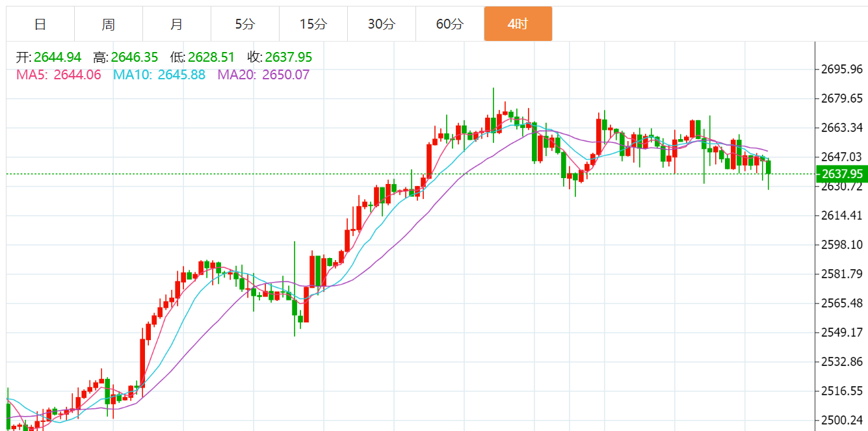Click the 2598.10 price axis label
The height and width of the screenshot is (431, 868).
(x=842, y=244)
